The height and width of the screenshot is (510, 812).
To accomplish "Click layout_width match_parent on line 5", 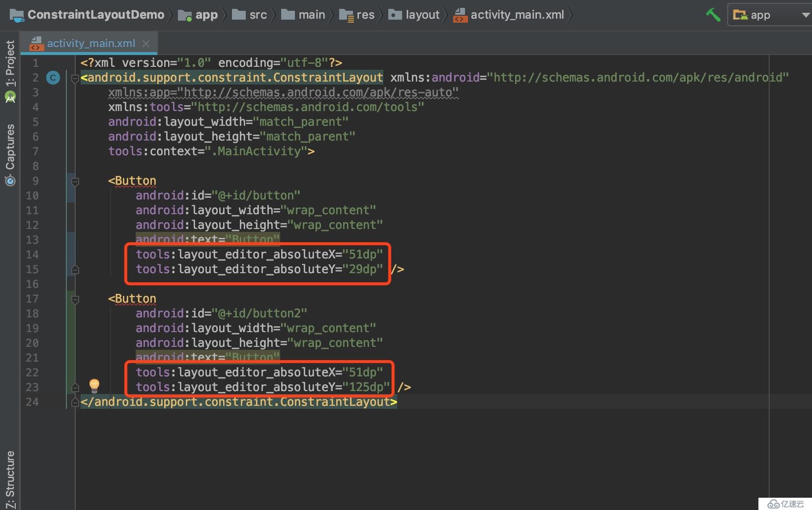I will [228, 122].
